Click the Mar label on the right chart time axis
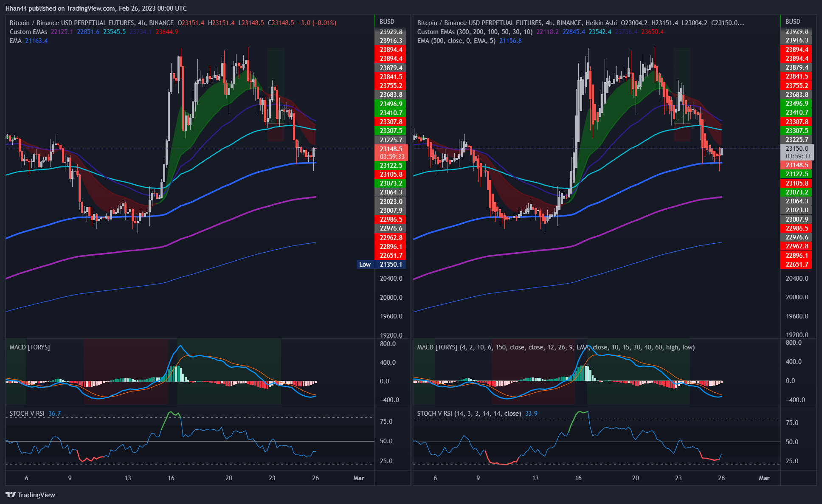822x504 pixels. 764,478
